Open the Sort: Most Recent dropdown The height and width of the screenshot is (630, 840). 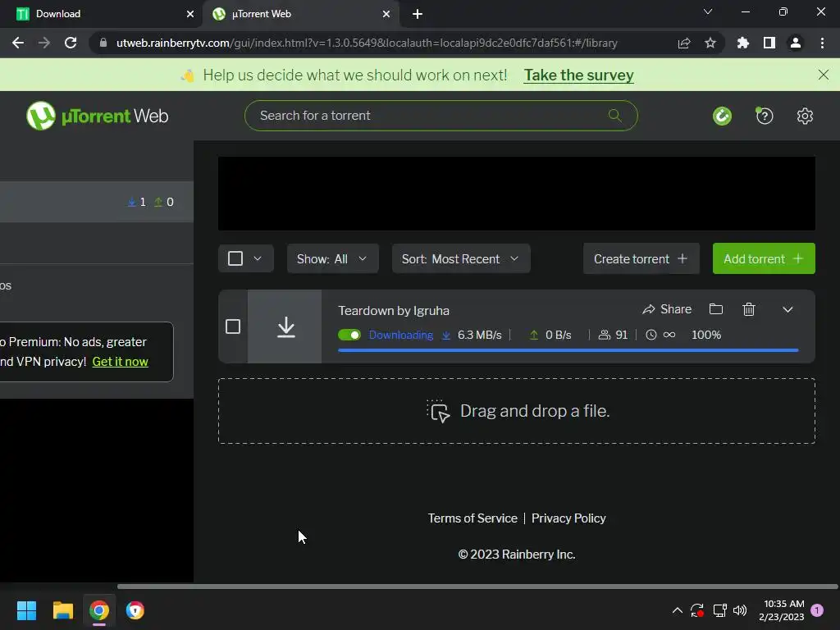click(461, 258)
